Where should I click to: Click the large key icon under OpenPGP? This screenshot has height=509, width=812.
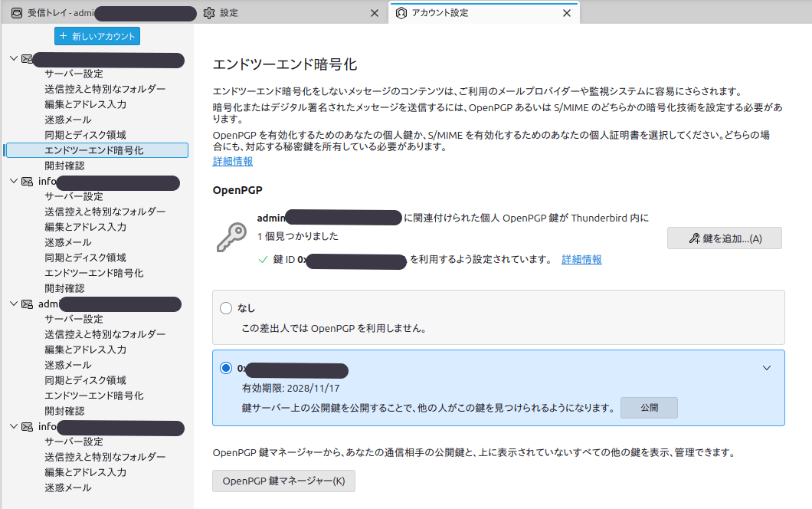click(231, 237)
